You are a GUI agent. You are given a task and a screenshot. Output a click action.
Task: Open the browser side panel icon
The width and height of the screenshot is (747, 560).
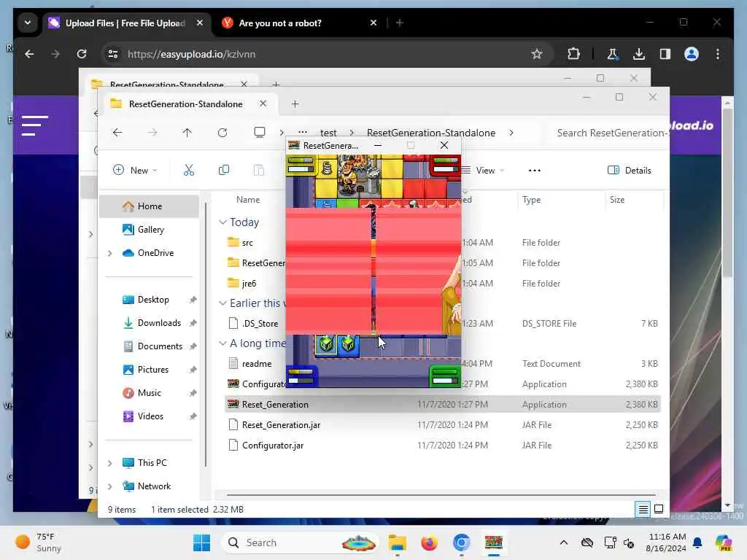pos(665,54)
